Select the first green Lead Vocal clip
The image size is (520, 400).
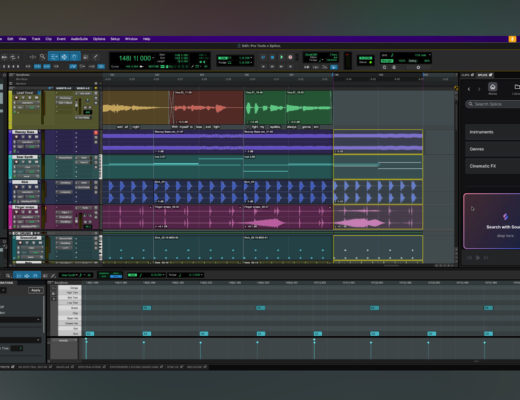tap(265, 108)
